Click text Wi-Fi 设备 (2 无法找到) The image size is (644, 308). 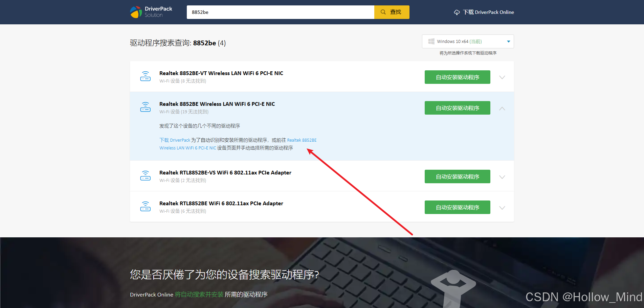(183, 180)
